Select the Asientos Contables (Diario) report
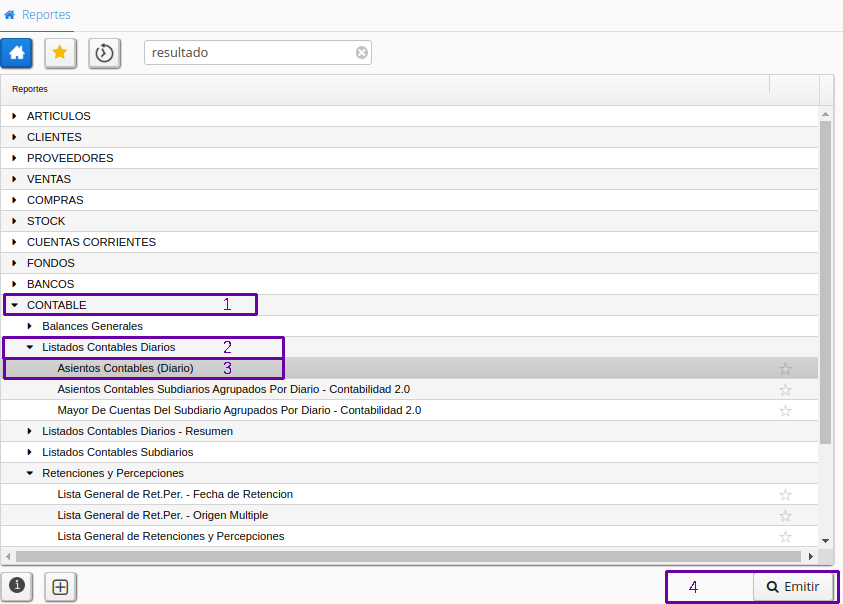Viewport: 843px width, 604px height. [x=125, y=368]
